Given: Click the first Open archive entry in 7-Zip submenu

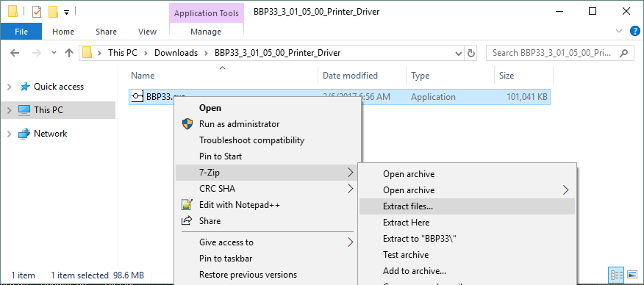Looking at the screenshot, I should tap(467, 174).
